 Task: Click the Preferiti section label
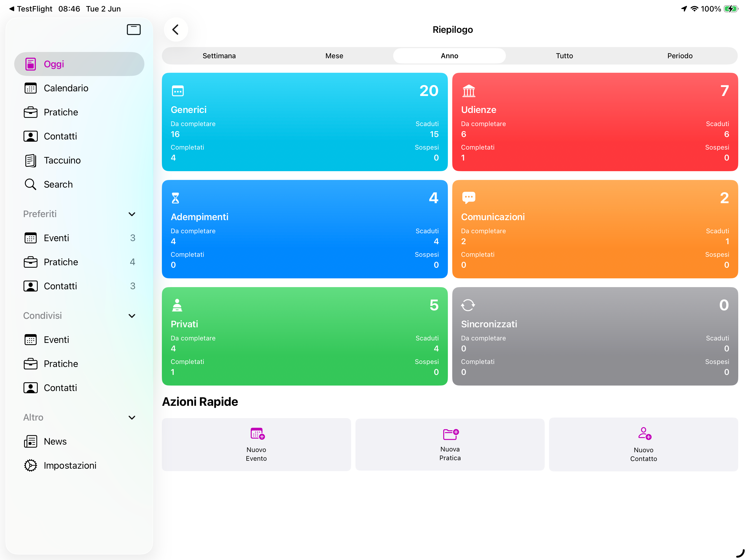(40, 214)
